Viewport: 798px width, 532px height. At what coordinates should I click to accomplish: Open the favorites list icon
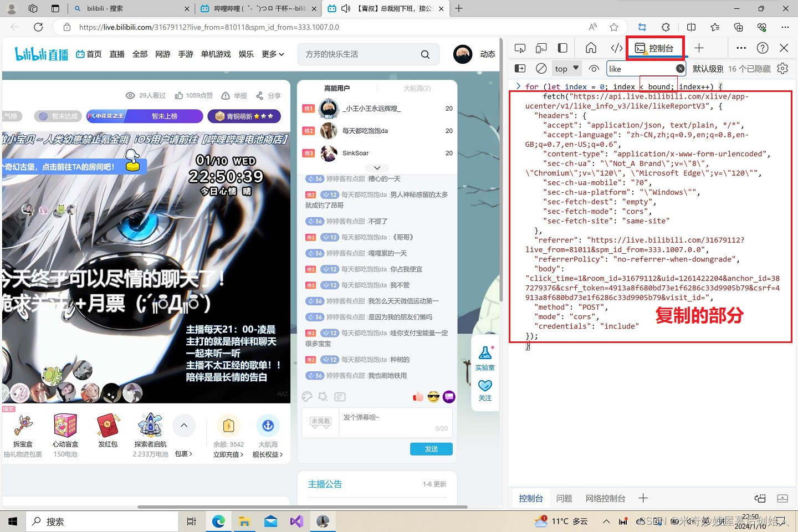715,27
